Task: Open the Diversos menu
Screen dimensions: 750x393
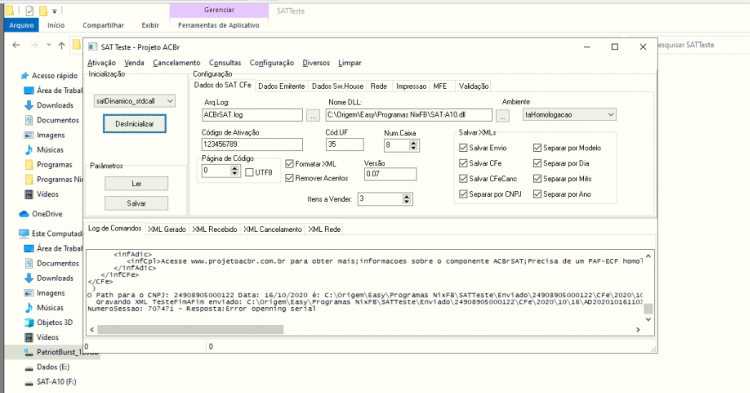Action: coord(316,63)
